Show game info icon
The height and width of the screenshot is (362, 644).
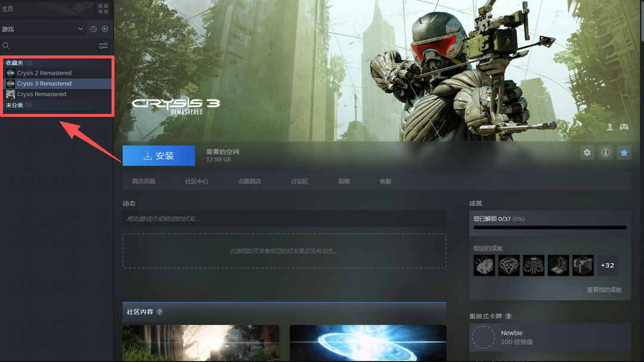point(606,153)
